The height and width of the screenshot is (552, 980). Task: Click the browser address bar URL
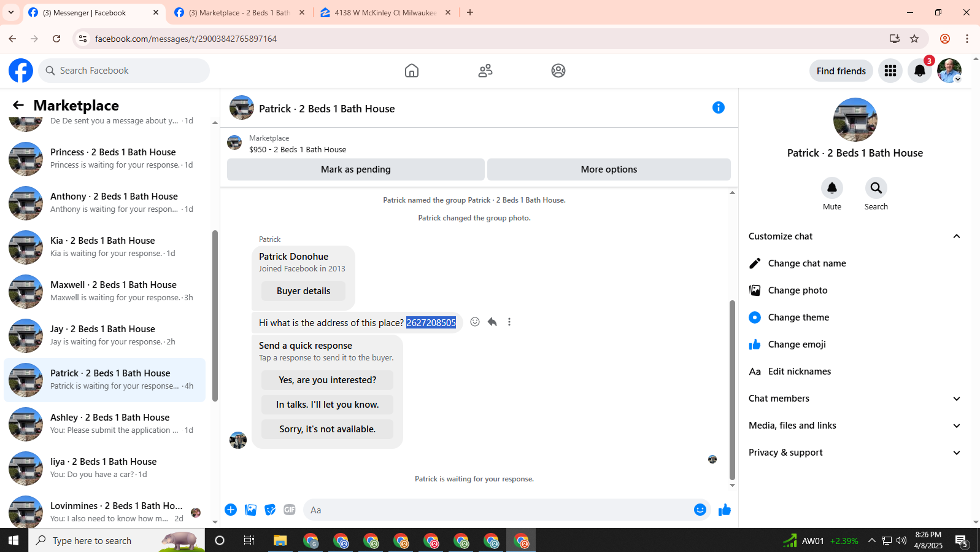pos(186,39)
